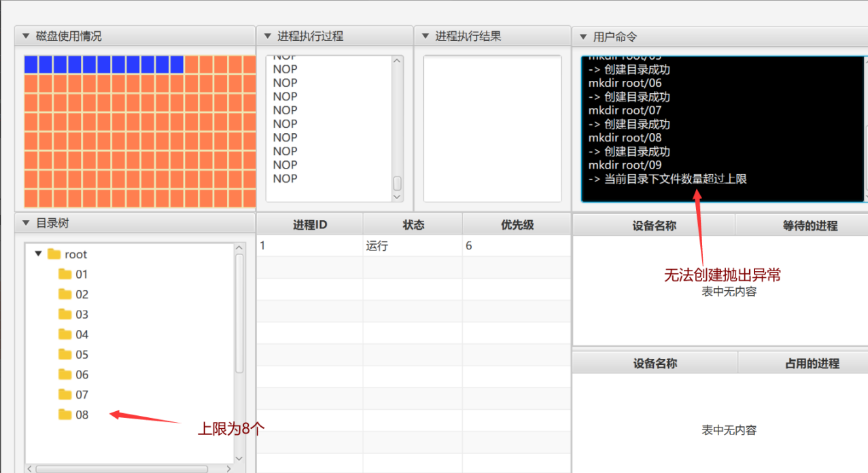Collapse the root tree node arrow
The image size is (868, 473).
[x=38, y=253]
